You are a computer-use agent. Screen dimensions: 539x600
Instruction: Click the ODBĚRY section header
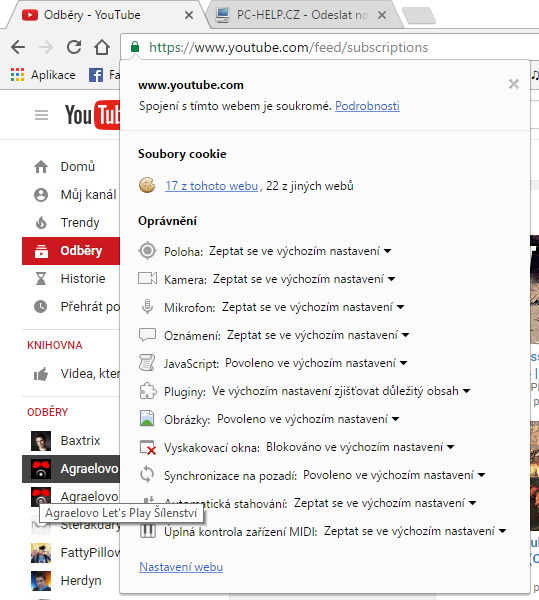(x=47, y=412)
